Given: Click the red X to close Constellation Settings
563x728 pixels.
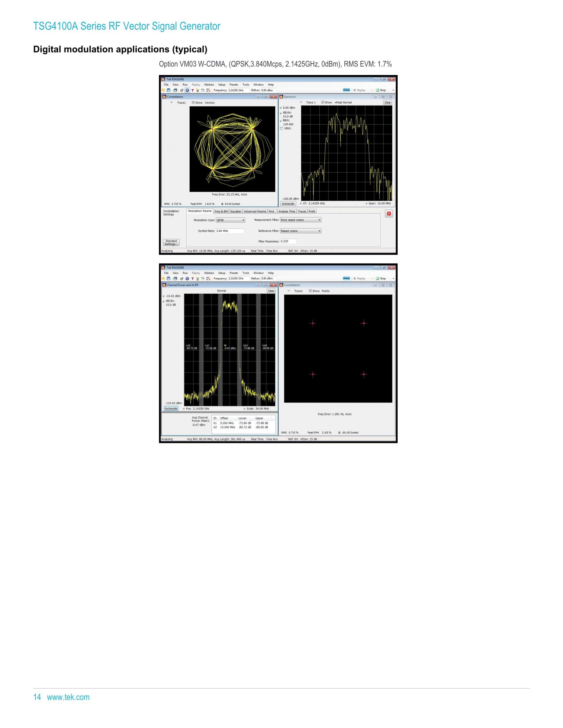Looking at the screenshot, I should click(x=389, y=214).
